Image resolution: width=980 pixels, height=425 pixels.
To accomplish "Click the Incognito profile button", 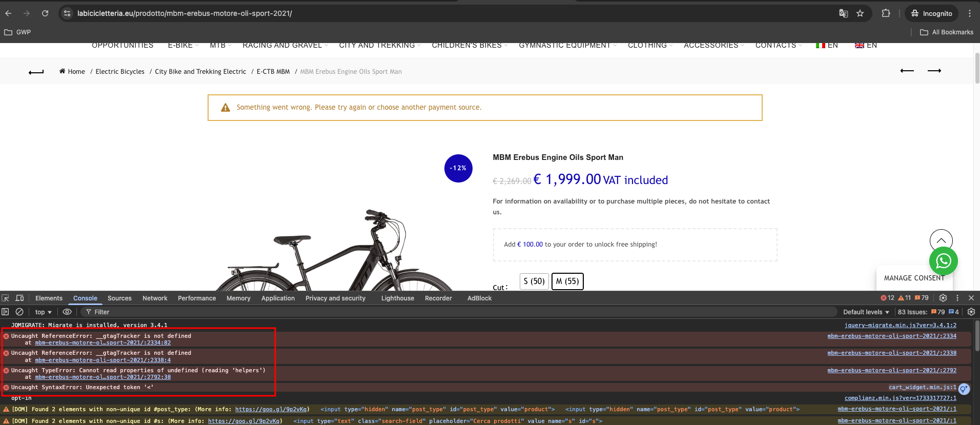I will coord(931,13).
